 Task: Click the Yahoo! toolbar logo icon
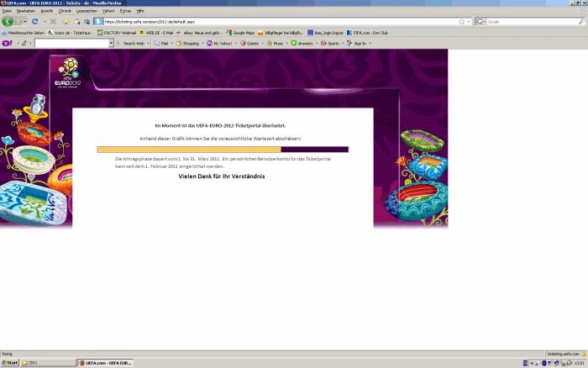[x=7, y=43]
